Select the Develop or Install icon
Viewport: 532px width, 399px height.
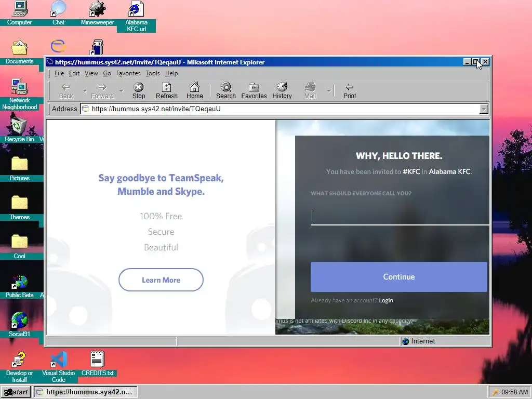19,367
